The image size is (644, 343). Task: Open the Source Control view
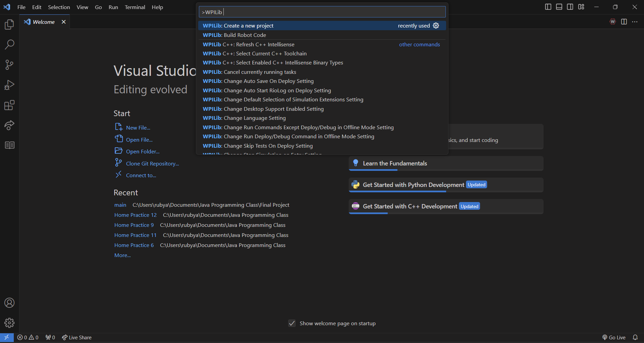point(9,65)
